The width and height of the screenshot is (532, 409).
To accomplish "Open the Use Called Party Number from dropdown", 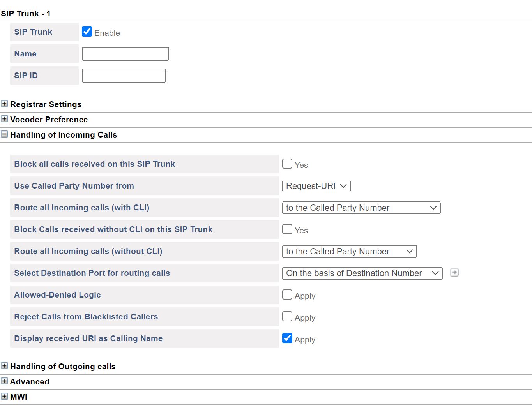I will pos(316,186).
